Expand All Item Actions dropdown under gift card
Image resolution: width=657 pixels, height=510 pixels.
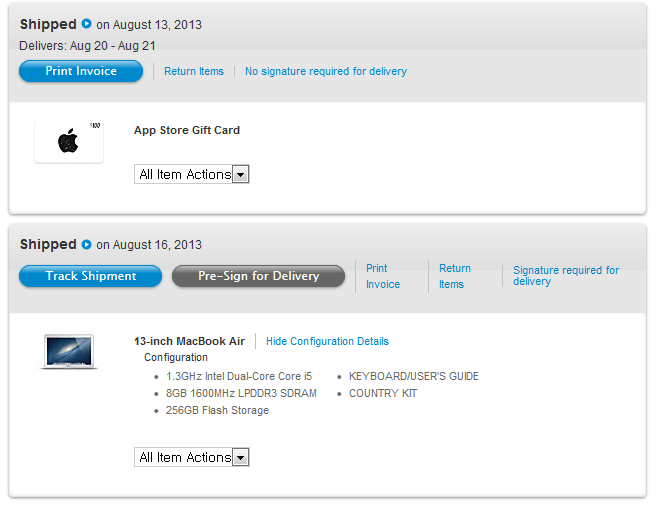(x=191, y=174)
